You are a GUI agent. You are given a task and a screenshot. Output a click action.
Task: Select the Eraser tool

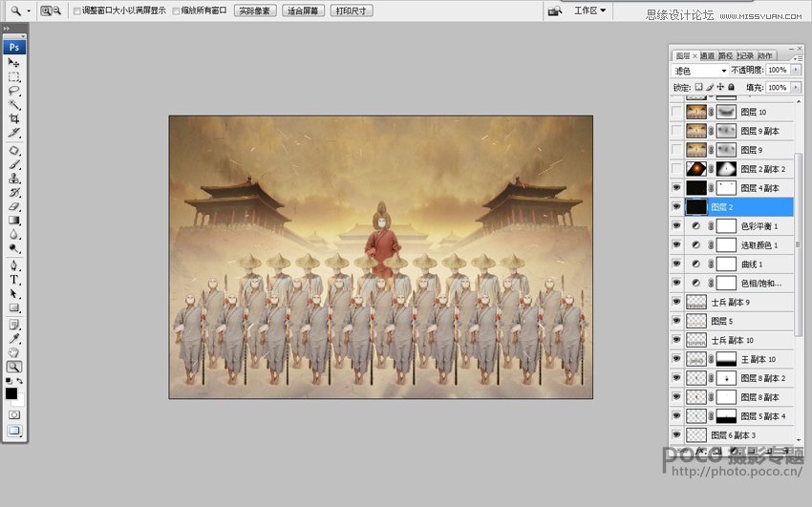coord(14,206)
